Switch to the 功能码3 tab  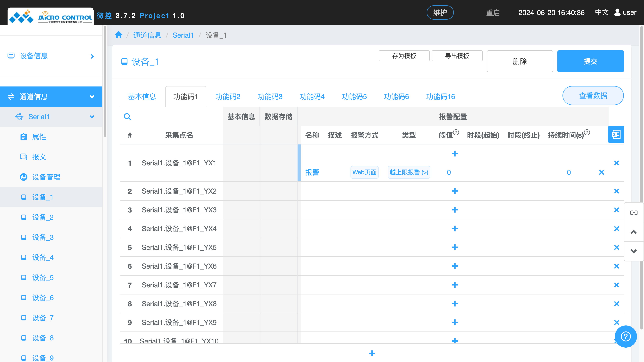pos(270,96)
